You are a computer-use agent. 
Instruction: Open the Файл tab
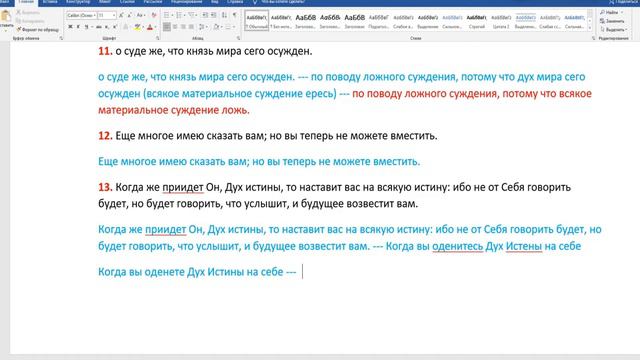point(4,2)
